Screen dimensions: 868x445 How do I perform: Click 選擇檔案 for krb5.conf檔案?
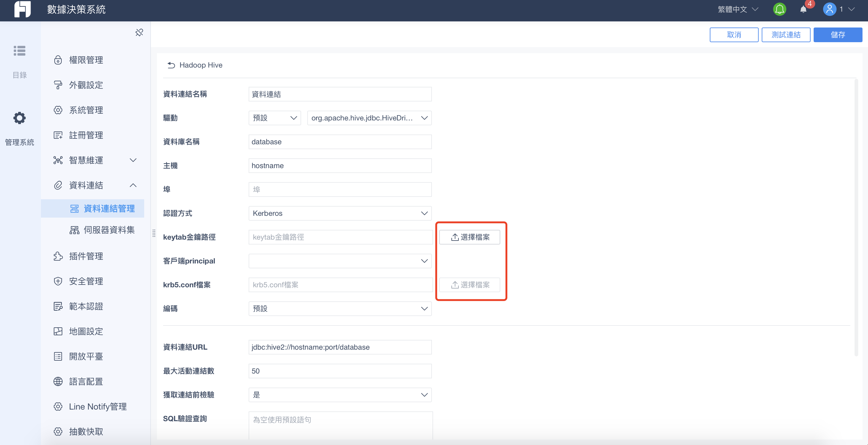point(469,285)
